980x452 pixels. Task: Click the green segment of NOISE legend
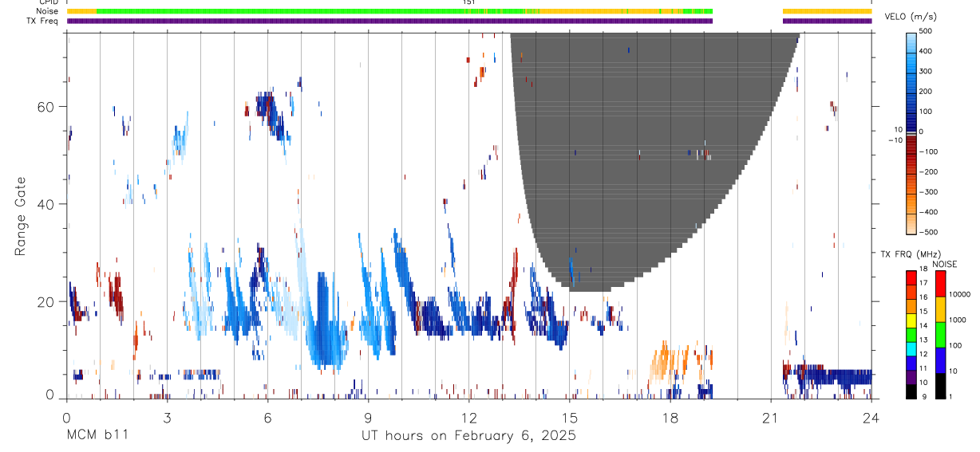pyautogui.click(x=940, y=335)
